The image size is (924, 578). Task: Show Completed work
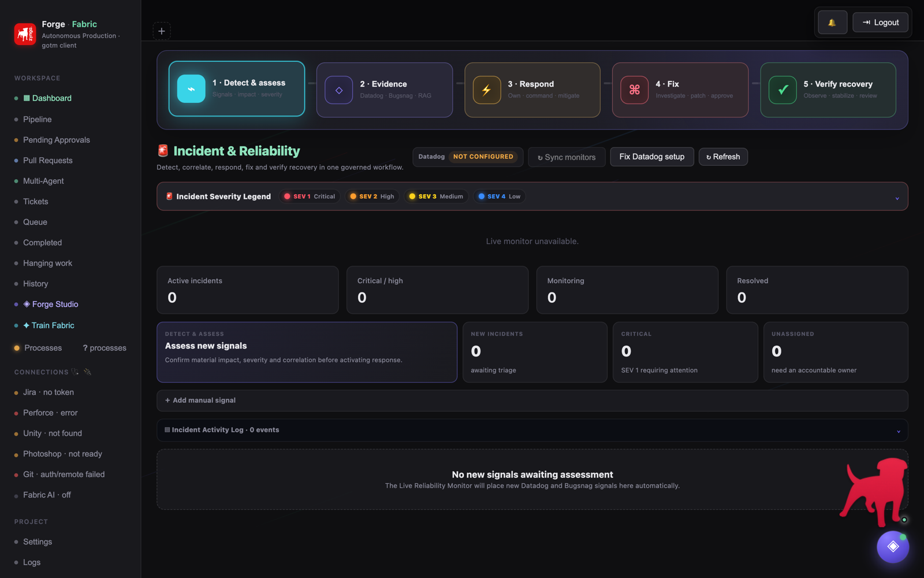click(42, 243)
